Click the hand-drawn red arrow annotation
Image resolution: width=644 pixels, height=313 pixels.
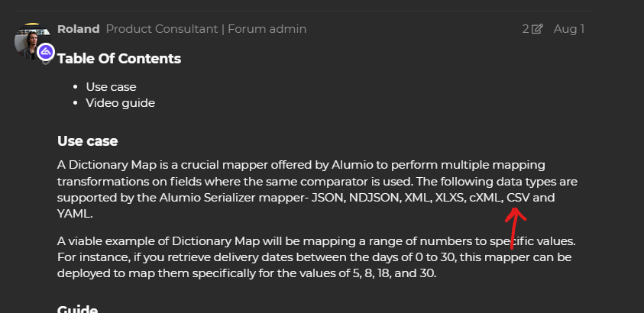[x=515, y=227]
